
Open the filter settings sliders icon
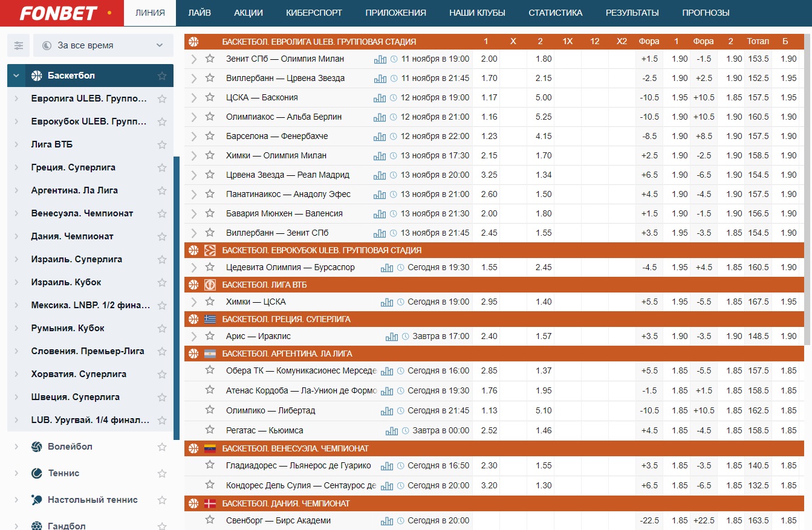19,45
